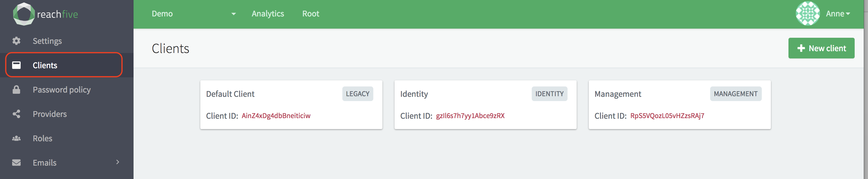Click the Emails envelope icon
The width and height of the screenshot is (868, 179).
[16, 163]
